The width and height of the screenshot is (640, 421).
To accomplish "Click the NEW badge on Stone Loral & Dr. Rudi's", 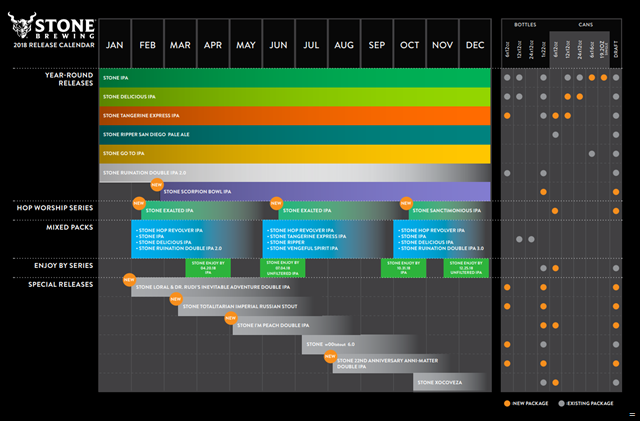I will point(129,280).
